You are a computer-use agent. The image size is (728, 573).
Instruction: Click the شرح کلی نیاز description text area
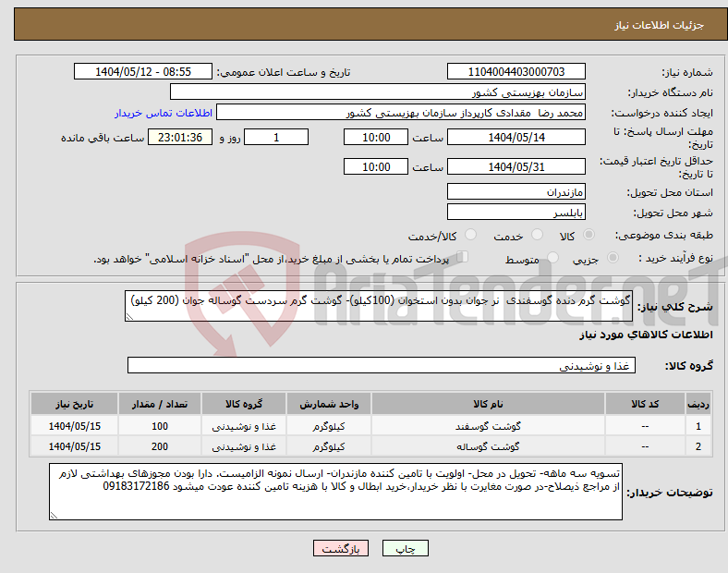point(379,306)
